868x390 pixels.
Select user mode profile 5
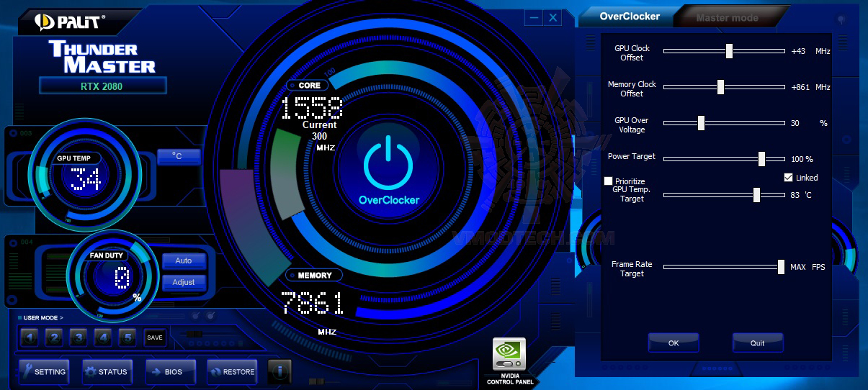point(127,337)
